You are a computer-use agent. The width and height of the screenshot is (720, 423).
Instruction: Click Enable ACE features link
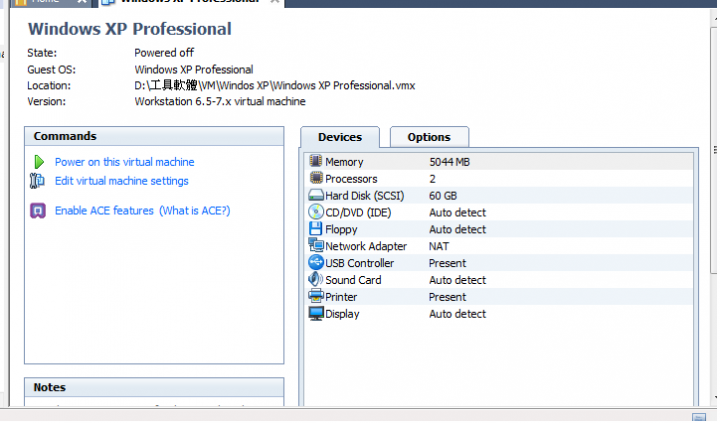pyautogui.click(x=104, y=211)
